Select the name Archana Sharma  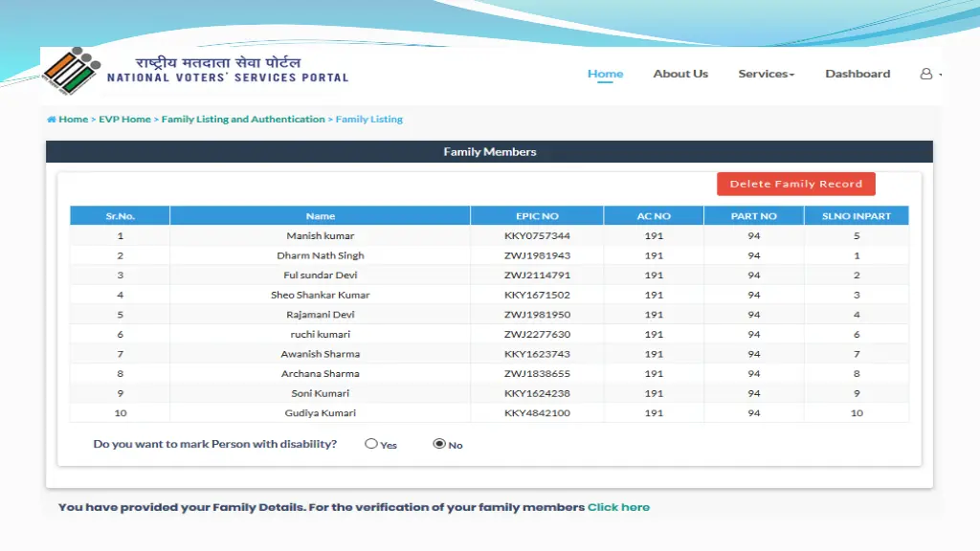pos(320,374)
